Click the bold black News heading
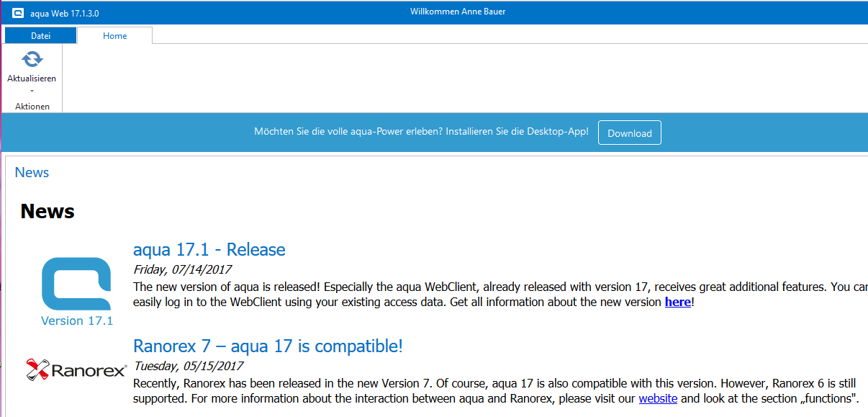 point(48,212)
